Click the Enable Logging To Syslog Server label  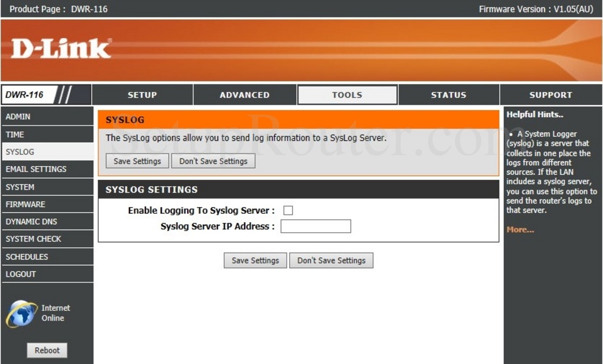(x=201, y=211)
